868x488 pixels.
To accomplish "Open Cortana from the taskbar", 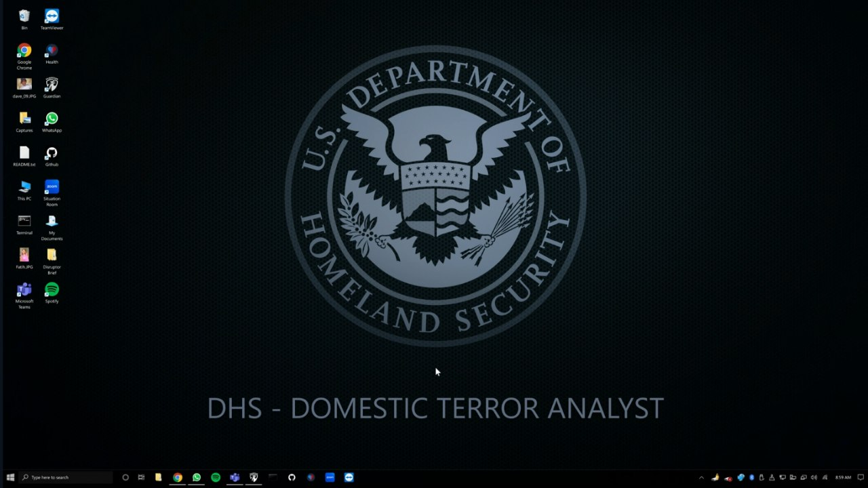I will point(125,477).
